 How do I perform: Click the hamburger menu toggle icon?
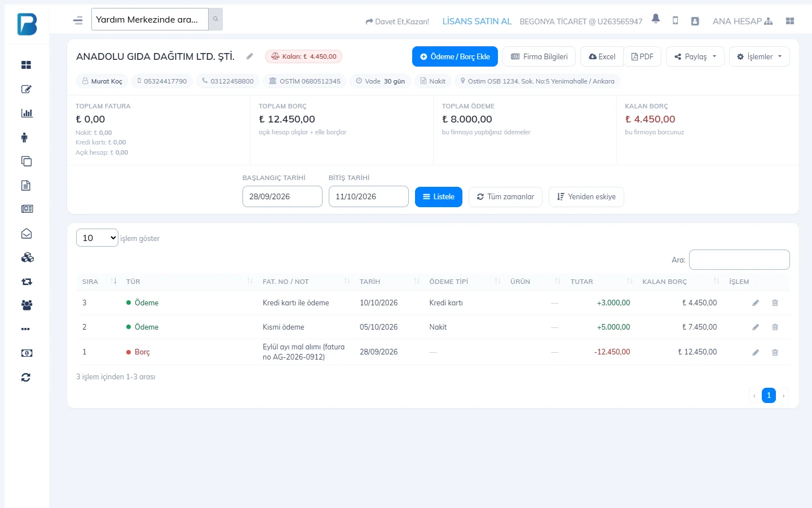tap(78, 20)
